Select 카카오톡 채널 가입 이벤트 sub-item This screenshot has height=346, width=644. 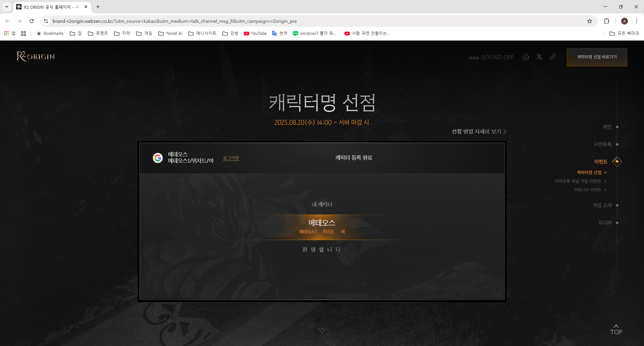coord(578,181)
